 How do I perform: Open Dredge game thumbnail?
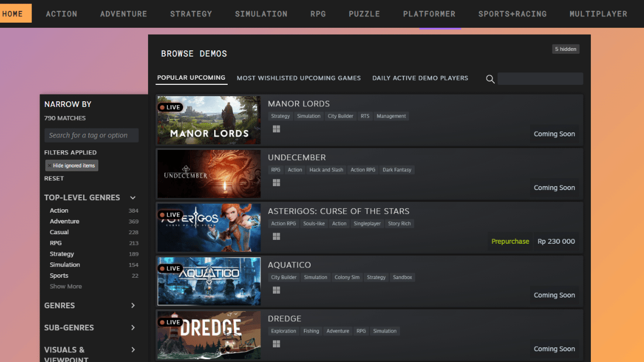click(209, 335)
